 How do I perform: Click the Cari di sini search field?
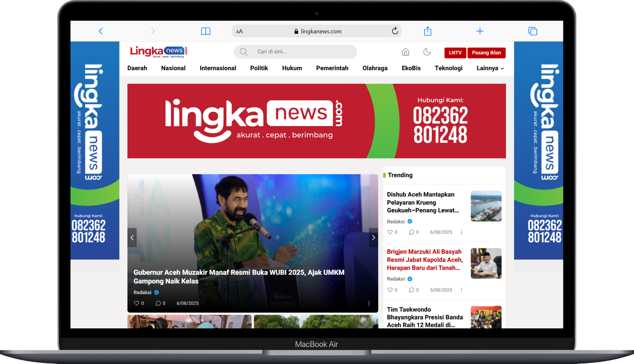click(x=301, y=52)
